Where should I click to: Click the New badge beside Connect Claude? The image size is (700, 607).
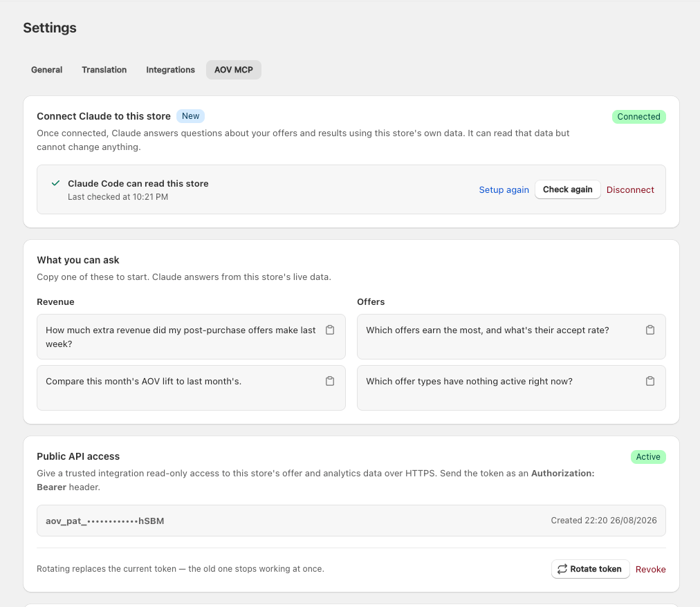coord(190,116)
